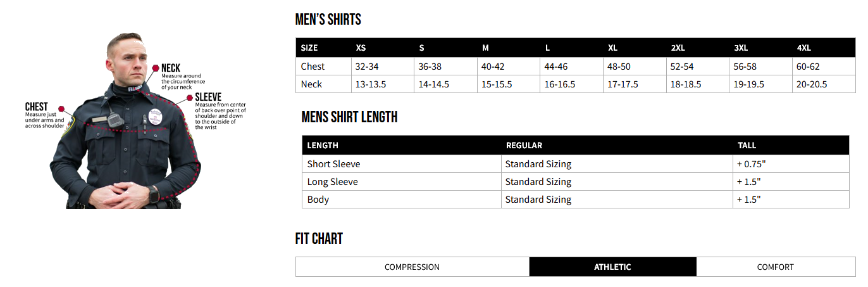Image resolution: width=868 pixels, height=287 pixels.
Task: Click the red hexagon marker beside CHEST
Action: (x=61, y=108)
